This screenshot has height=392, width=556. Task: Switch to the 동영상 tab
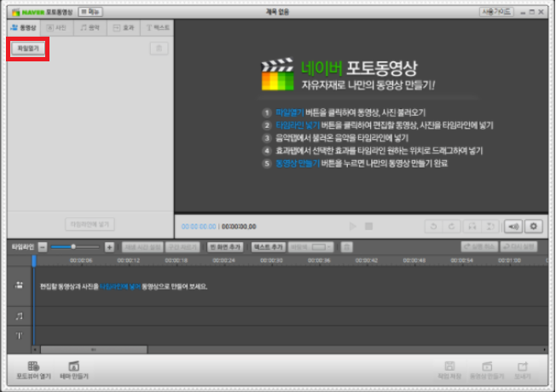click(24, 27)
